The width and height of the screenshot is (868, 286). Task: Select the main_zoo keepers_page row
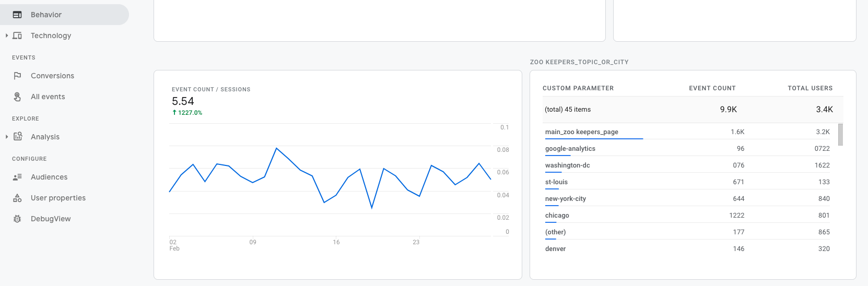[x=689, y=132]
